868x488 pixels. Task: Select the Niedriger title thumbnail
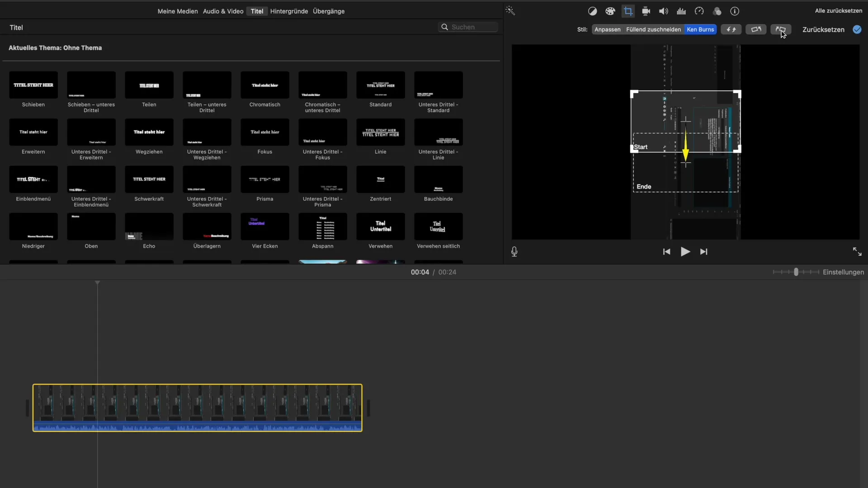pos(33,226)
